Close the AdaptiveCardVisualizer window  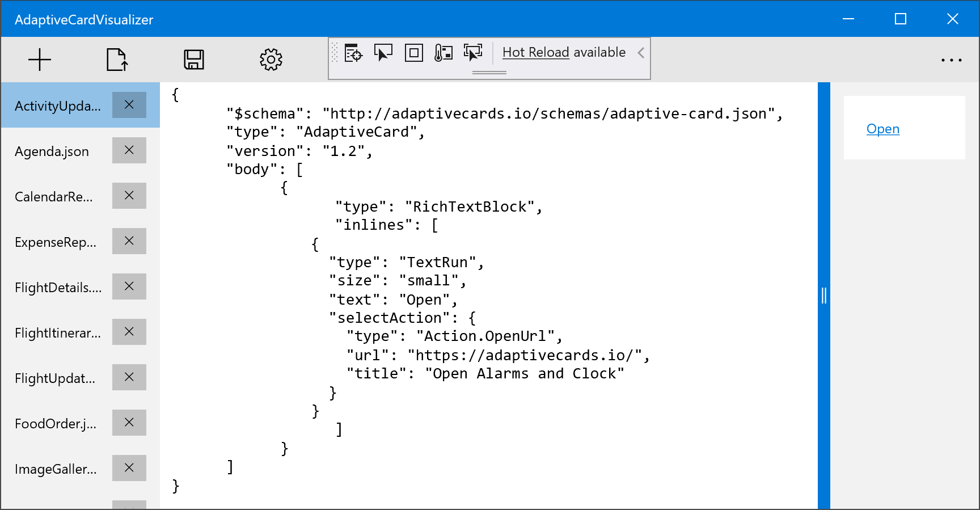[953, 19]
